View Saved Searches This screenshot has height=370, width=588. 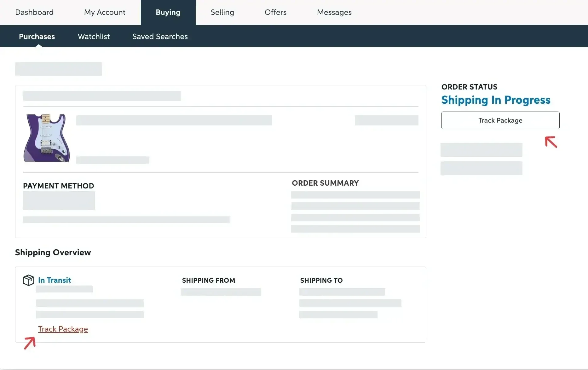click(x=160, y=36)
